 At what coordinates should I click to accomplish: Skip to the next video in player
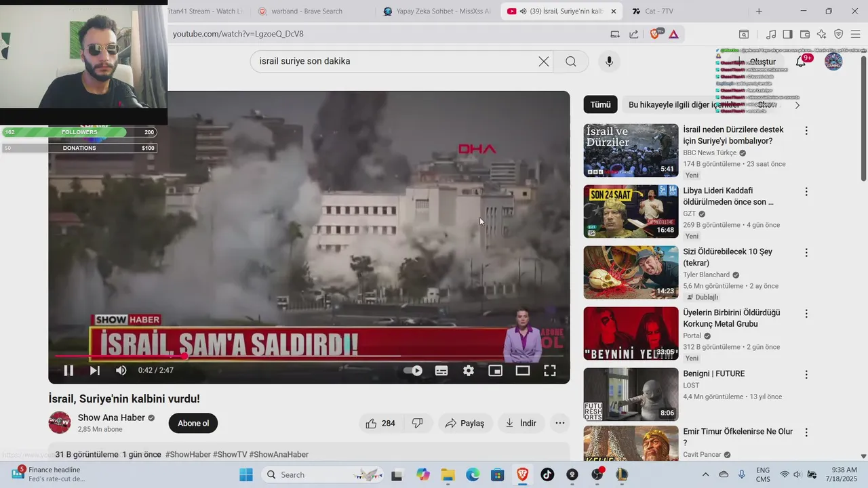(x=95, y=370)
